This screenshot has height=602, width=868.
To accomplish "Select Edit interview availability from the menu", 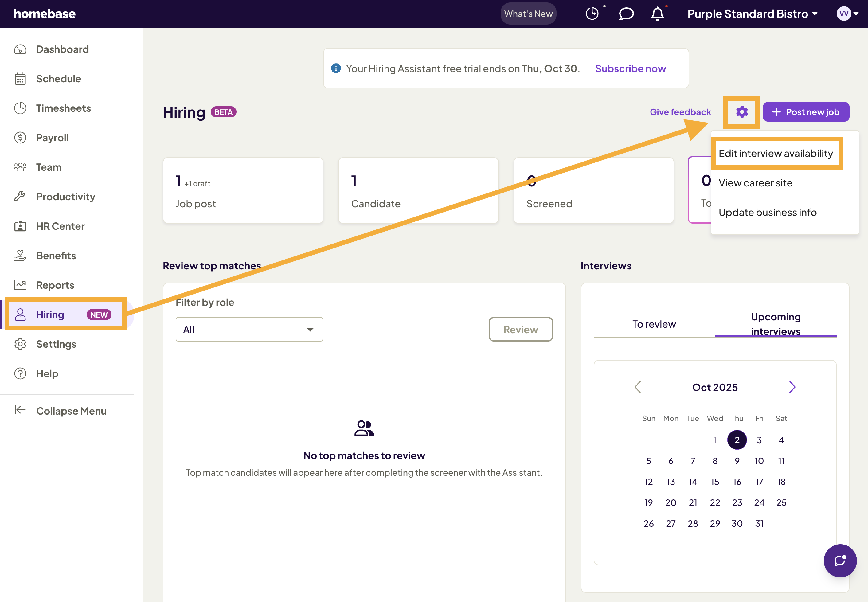I will click(776, 153).
